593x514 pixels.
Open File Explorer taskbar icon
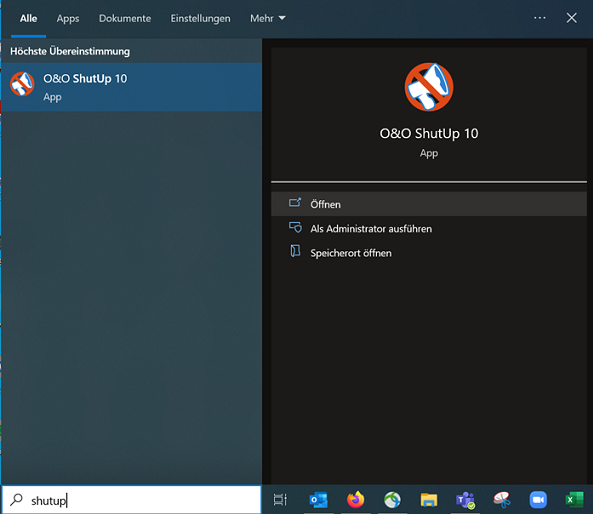click(429, 500)
